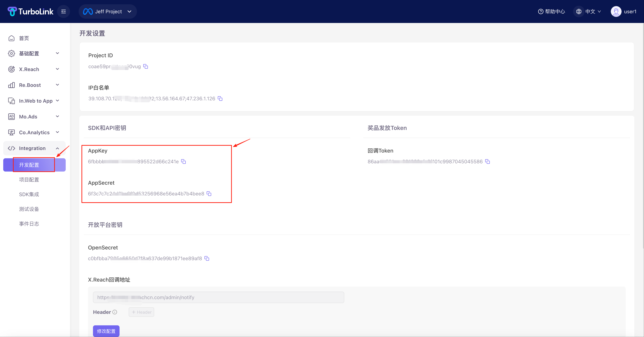Copy the OpenSecret value

207,259
